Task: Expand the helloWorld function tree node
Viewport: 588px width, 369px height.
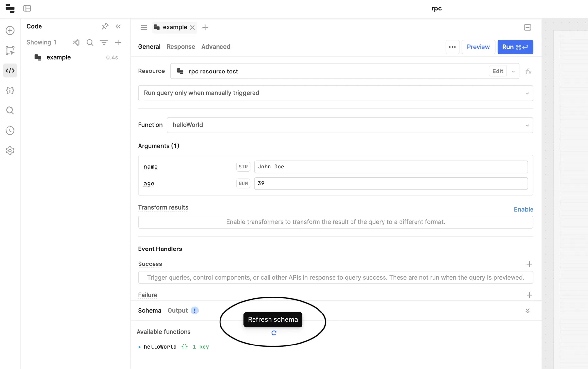Action: [x=139, y=347]
